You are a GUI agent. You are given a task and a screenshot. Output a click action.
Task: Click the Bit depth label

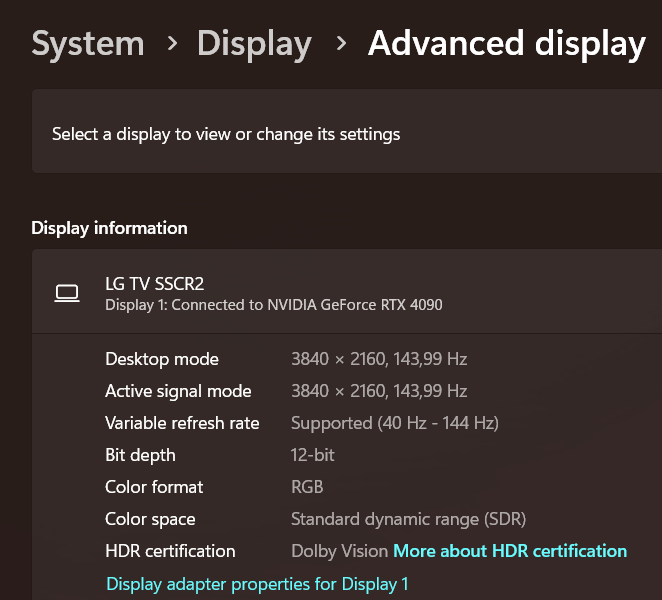pos(140,456)
